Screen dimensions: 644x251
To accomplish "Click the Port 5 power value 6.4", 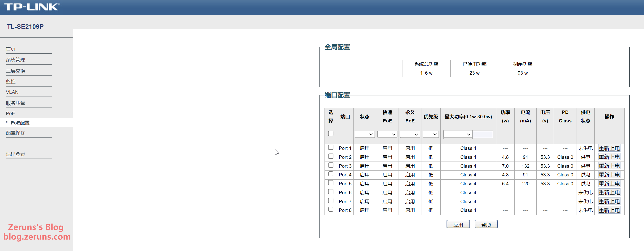I will click(505, 184).
